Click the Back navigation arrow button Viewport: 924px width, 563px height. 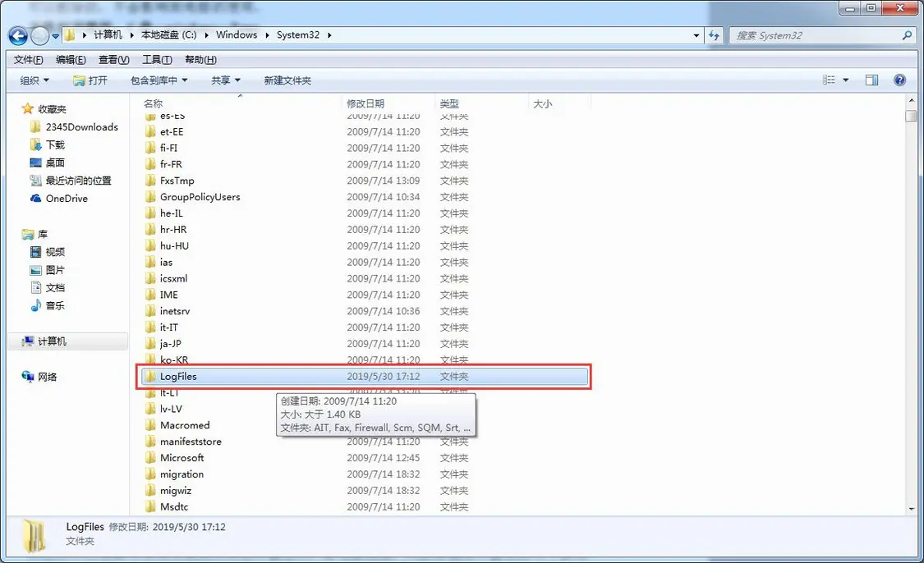click(x=18, y=36)
